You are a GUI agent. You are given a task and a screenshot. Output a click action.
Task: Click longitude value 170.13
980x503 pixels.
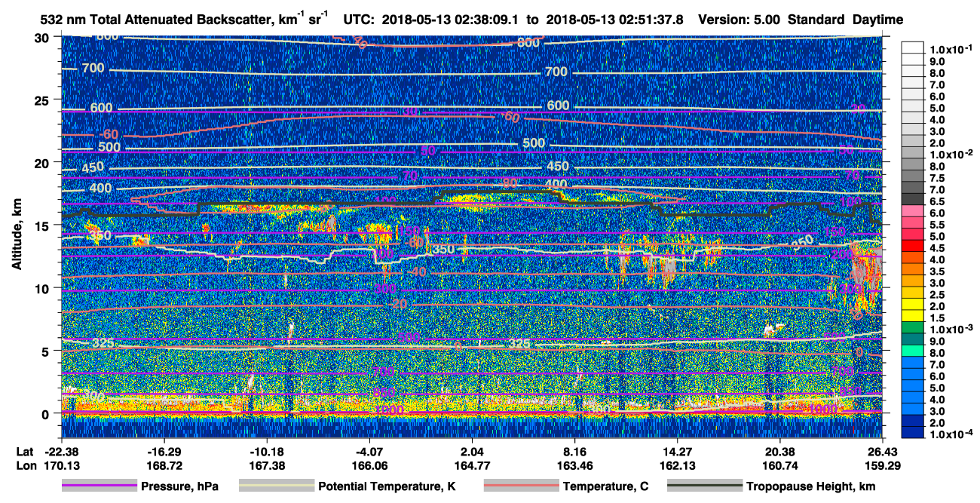[61, 466]
